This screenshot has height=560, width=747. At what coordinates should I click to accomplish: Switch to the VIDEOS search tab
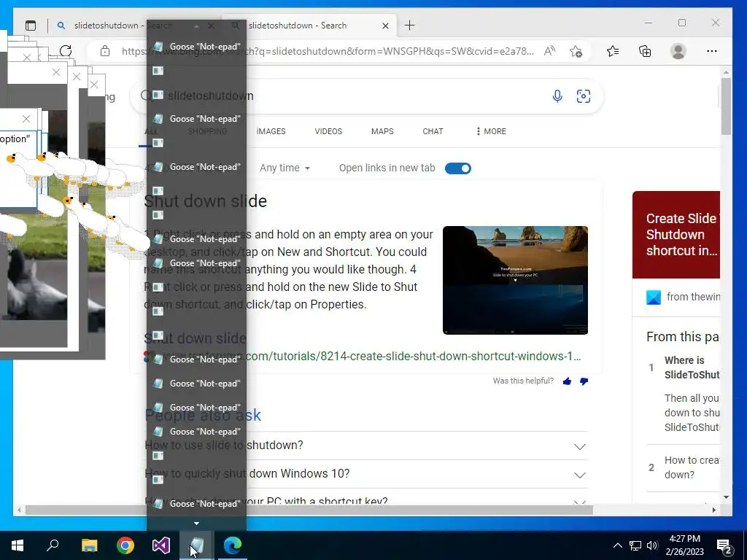click(x=328, y=131)
